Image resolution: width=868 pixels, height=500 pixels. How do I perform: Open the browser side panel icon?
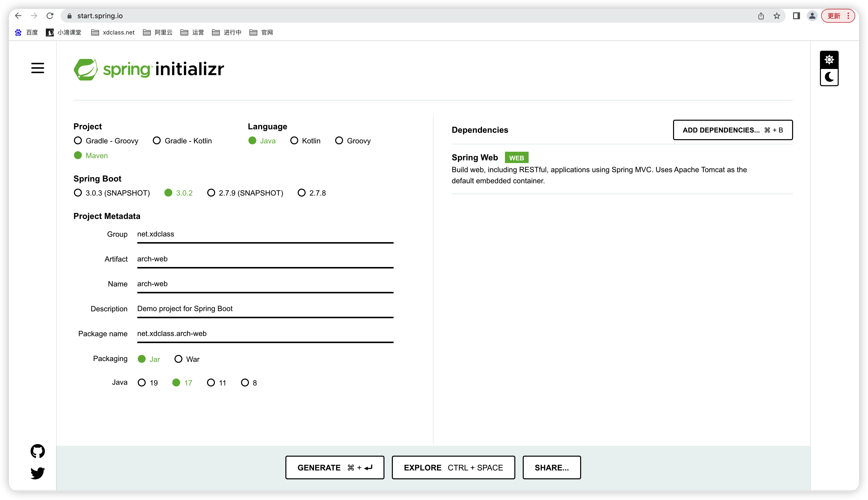[796, 16]
